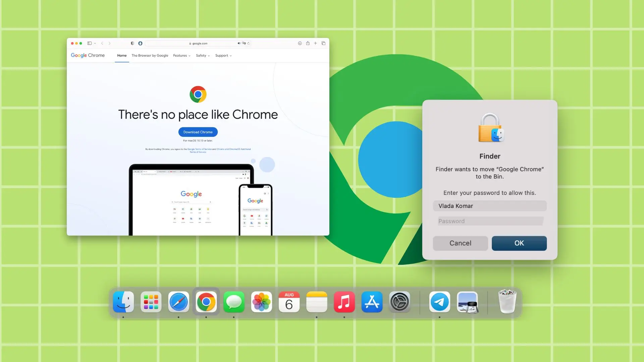This screenshot has height=362, width=644.
Task: Open The Browser by Google page
Action: (x=150, y=56)
